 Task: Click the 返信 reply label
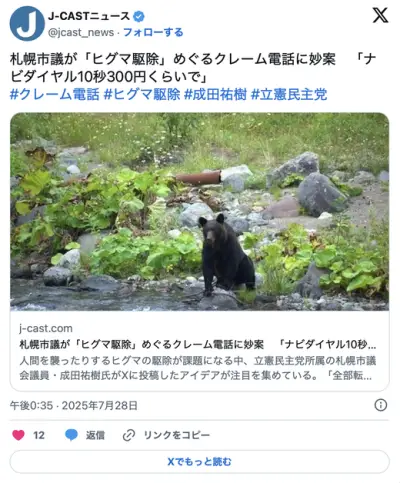coord(95,435)
